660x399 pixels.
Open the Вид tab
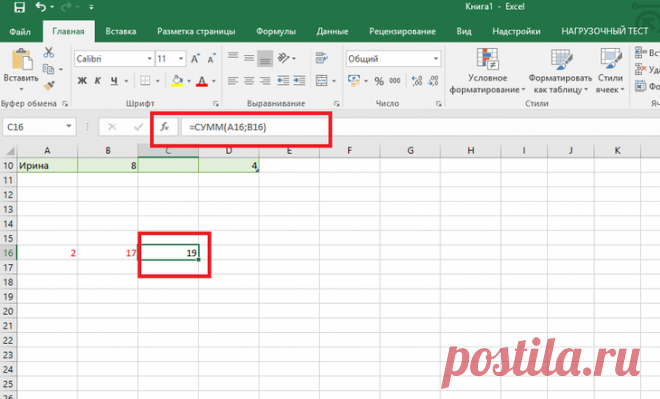coord(464,32)
